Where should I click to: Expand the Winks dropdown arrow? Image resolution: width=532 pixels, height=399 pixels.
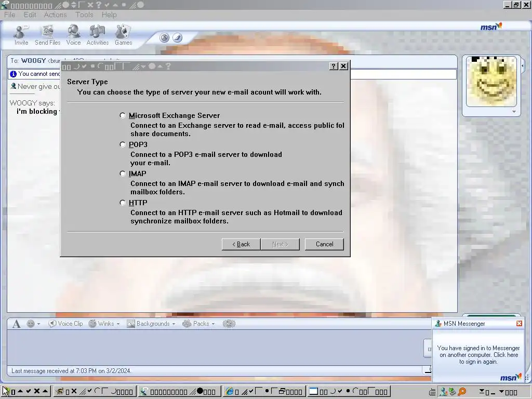tap(118, 324)
